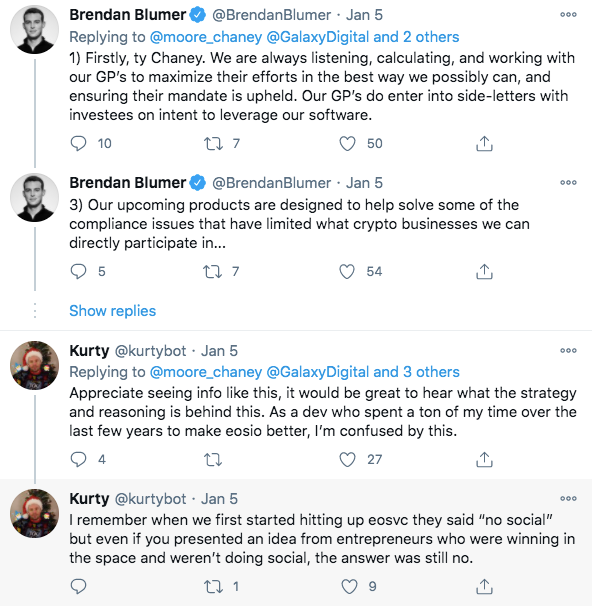Open Brendan Blumer's top profile photo
The height and width of the screenshot is (606, 592).
pyautogui.click(x=34, y=29)
